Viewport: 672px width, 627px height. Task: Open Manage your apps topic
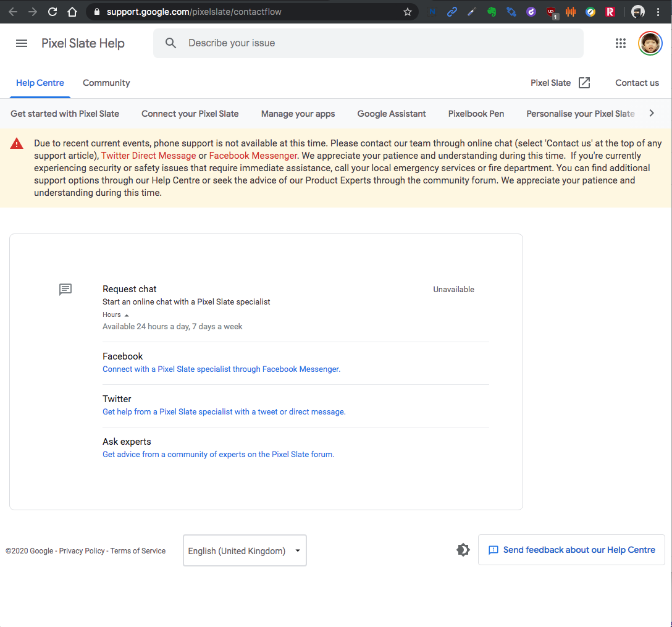[298, 114]
